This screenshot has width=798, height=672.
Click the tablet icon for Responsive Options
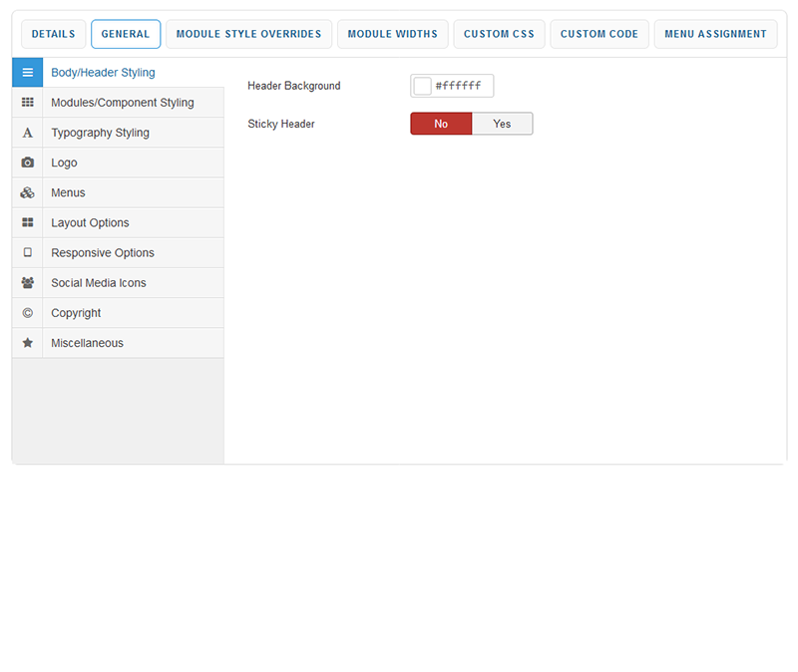click(x=28, y=252)
